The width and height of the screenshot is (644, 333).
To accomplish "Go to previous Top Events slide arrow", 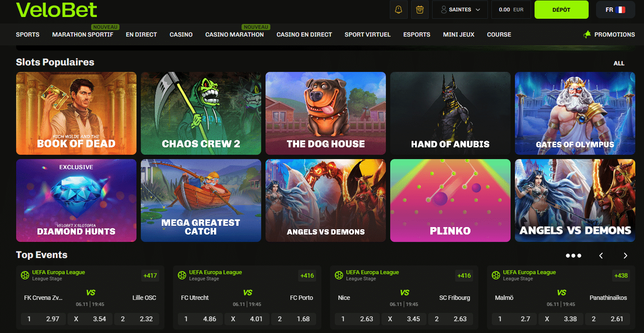I will [601, 256].
